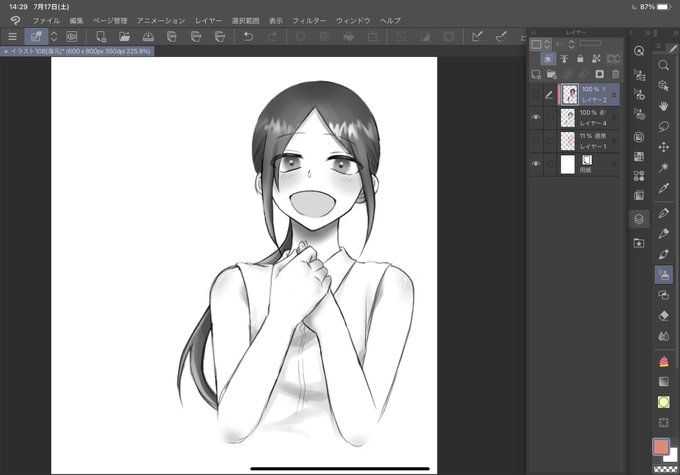Click the foreground main color swatch
The height and width of the screenshot is (475, 680).
661,447
